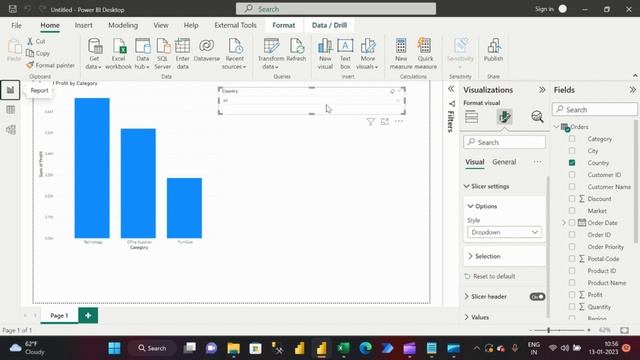This screenshot has width=640, height=360.
Task: Open the Data / Drill ribbon tab
Action: [329, 25]
